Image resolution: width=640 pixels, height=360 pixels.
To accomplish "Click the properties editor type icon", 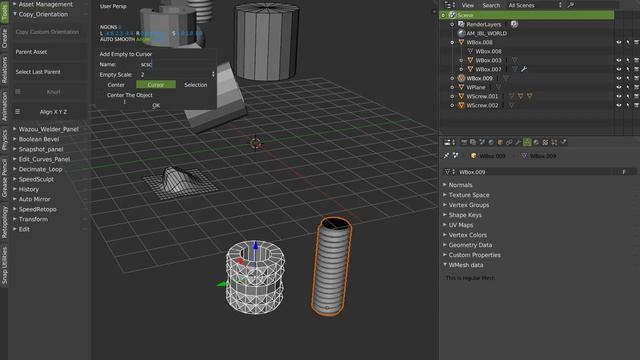I will [449, 142].
